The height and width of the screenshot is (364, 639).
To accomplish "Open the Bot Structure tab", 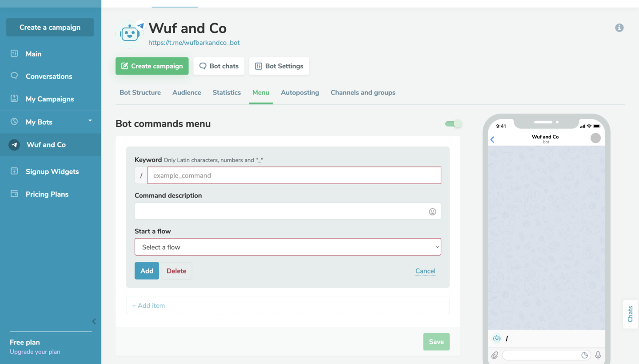I will [x=140, y=92].
